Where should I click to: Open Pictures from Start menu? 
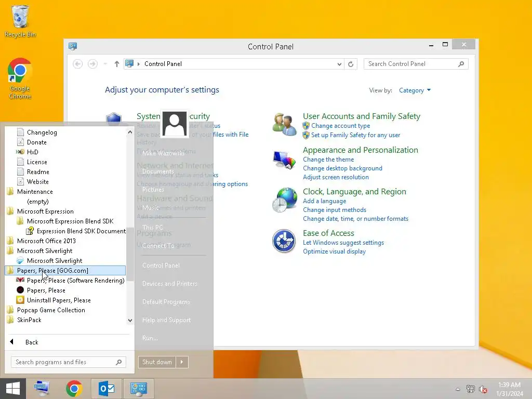click(153, 189)
